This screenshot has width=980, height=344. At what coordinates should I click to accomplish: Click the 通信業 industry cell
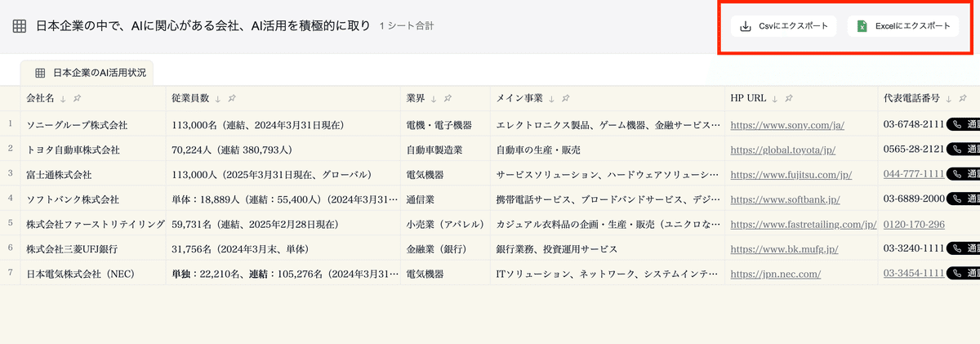pyautogui.click(x=445, y=199)
